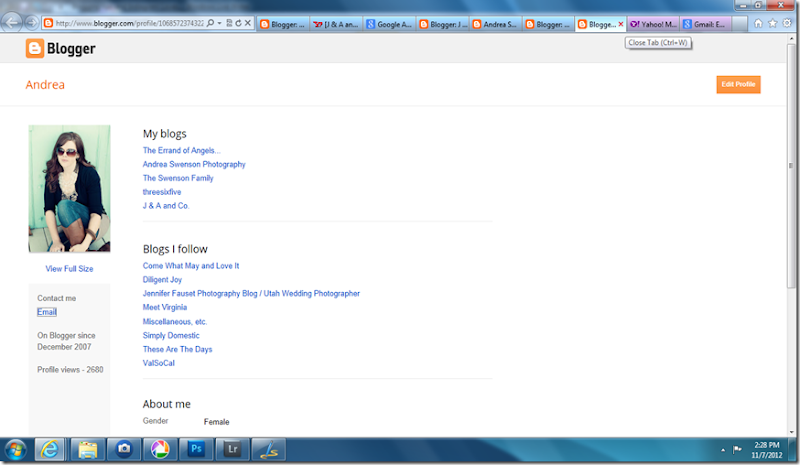Switch to the 'Google A...' tab

[389, 24]
